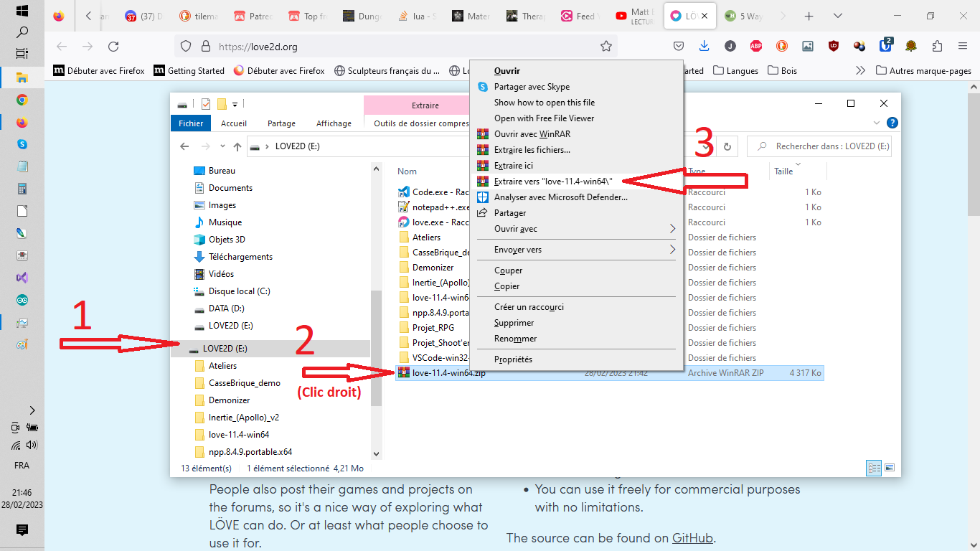Click the Firefox URL address field

(x=405, y=47)
